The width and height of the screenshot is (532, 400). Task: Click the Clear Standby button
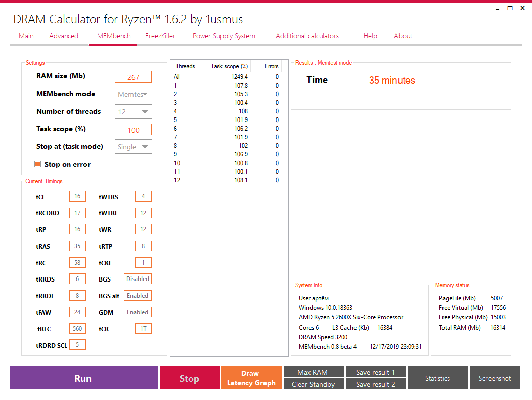point(314,384)
